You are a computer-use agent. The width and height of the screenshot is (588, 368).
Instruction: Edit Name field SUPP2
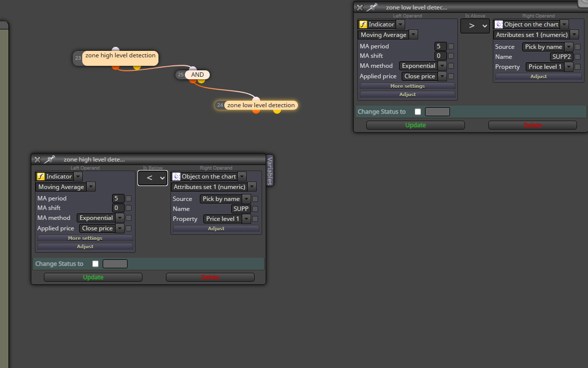(x=562, y=57)
